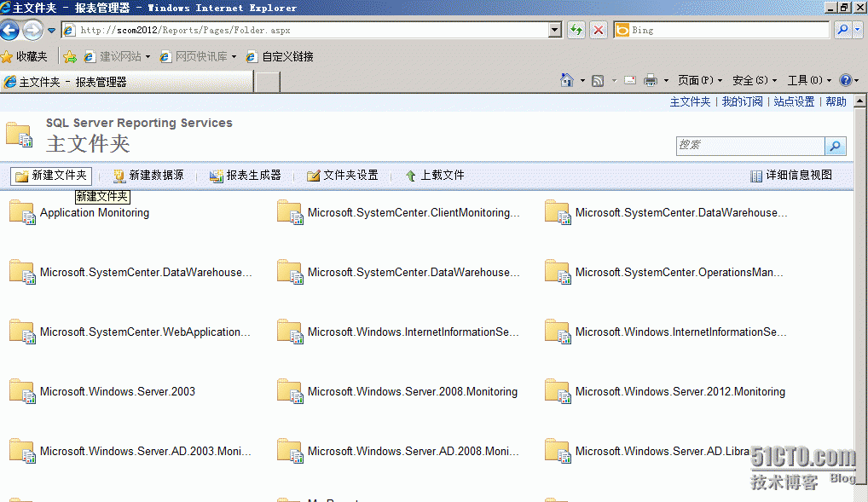This screenshot has width=868, height=502.
Task: Open the 安全(S) menu
Action: [x=754, y=81]
